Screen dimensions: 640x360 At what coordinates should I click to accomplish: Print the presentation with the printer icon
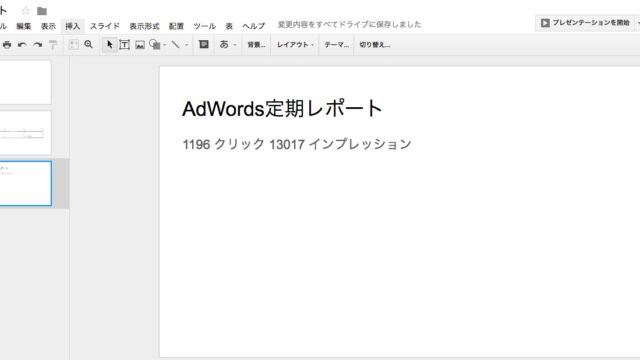pyautogui.click(x=7, y=45)
